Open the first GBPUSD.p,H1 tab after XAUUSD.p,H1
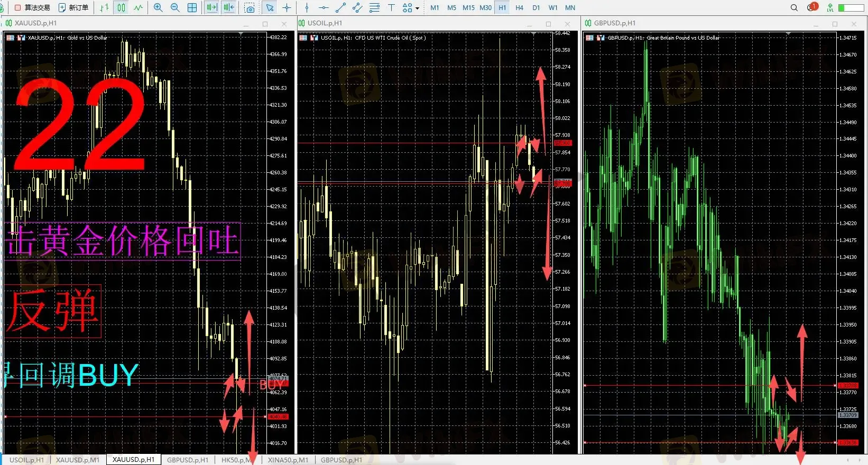The height and width of the screenshot is (465, 868). tap(188, 460)
